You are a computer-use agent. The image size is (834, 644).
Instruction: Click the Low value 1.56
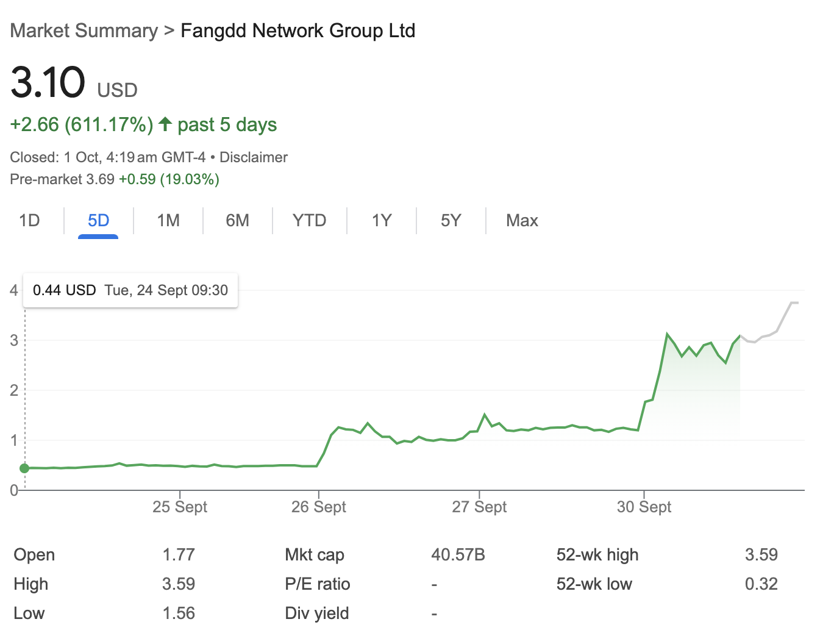[179, 614]
